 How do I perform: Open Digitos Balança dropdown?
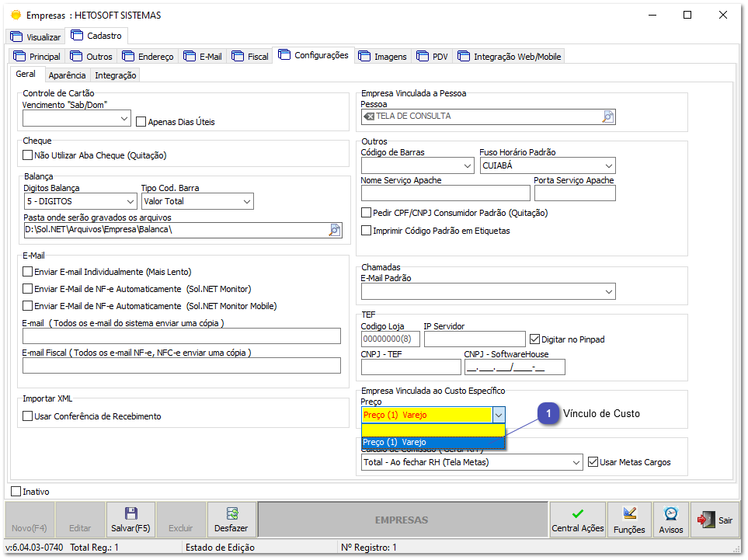point(129,202)
